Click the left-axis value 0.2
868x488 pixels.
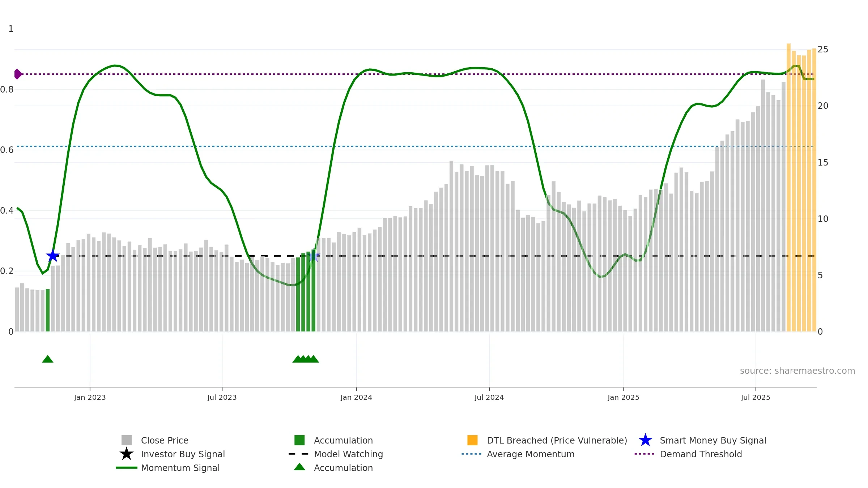7,271
